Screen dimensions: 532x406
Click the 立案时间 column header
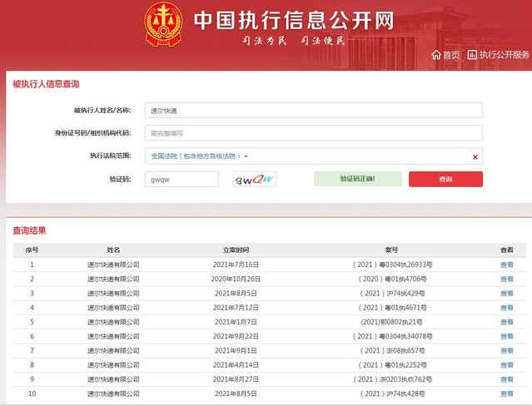point(236,250)
